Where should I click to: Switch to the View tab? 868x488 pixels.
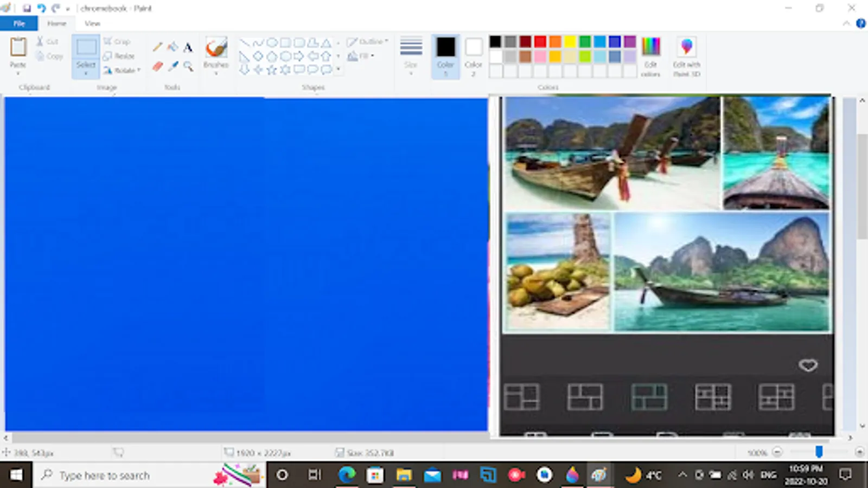coord(92,23)
